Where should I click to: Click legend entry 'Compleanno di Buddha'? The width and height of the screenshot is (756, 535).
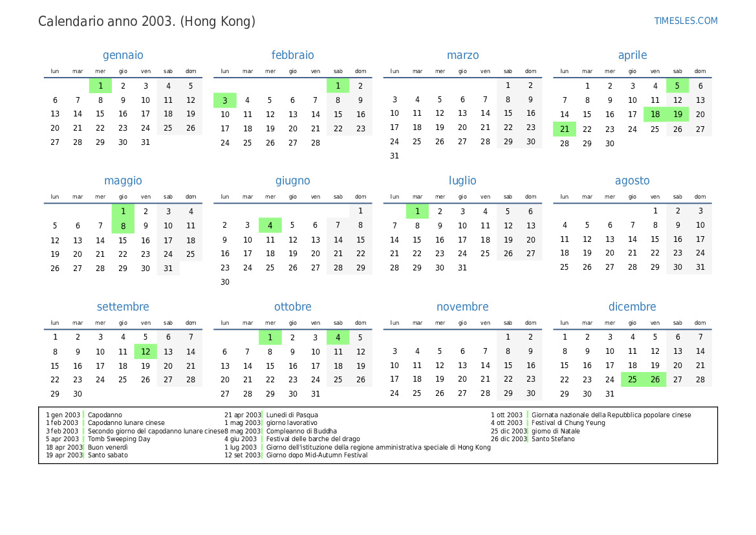(x=301, y=431)
